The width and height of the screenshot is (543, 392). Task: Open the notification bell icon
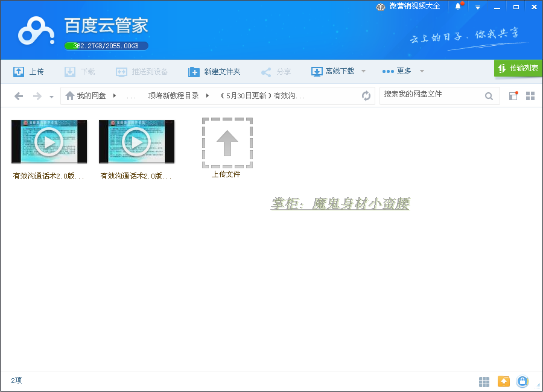coord(459,6)
